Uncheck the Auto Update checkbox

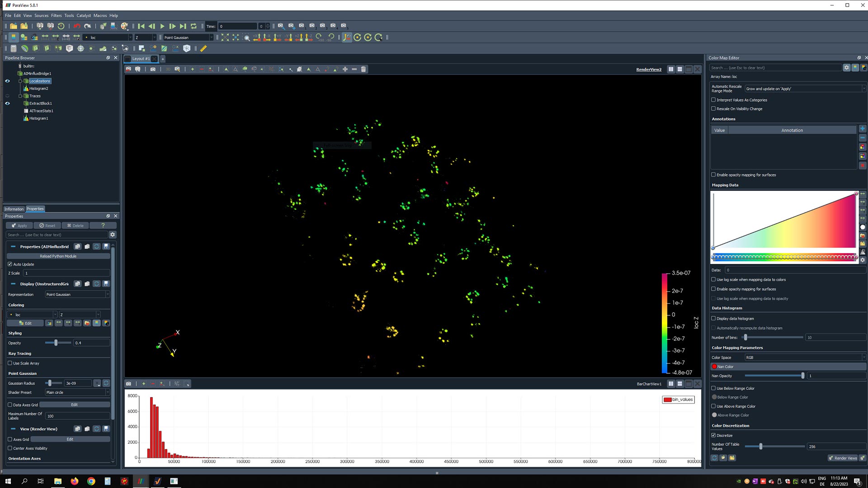[x=10, y=264]
